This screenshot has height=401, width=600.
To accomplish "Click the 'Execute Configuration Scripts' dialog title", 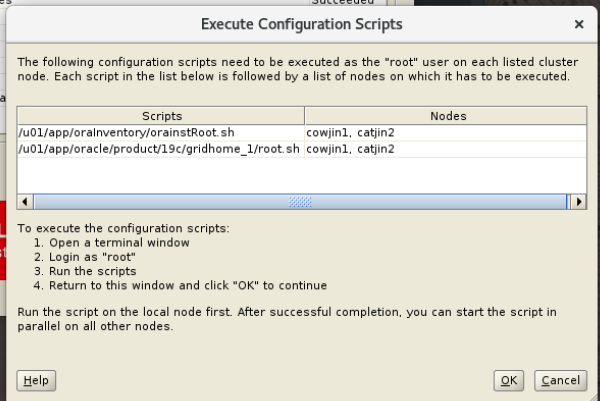I will (302, 24).
